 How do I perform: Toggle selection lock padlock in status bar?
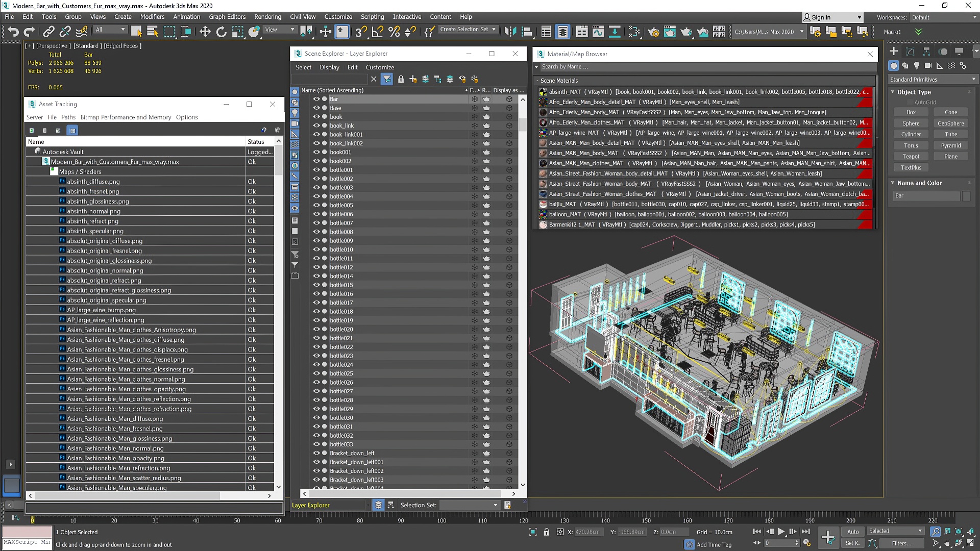547,532
